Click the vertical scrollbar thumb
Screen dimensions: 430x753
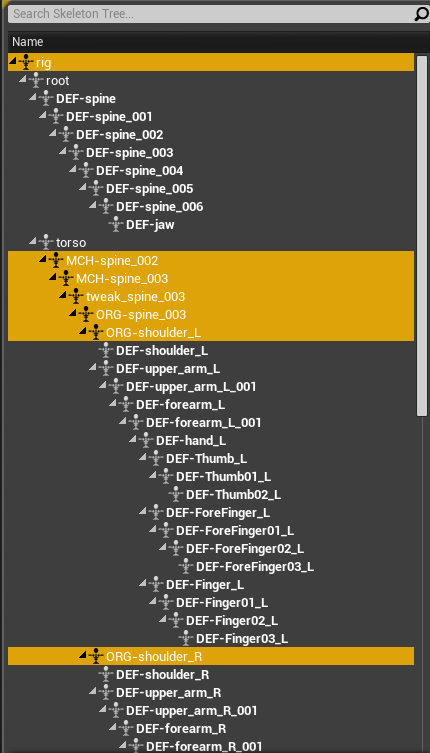click(x=422, y=236)
